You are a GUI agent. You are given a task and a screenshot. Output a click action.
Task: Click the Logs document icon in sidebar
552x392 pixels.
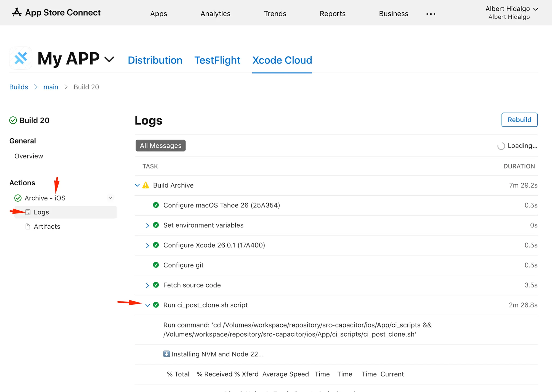pyautogui.click(x=28, y=212)
